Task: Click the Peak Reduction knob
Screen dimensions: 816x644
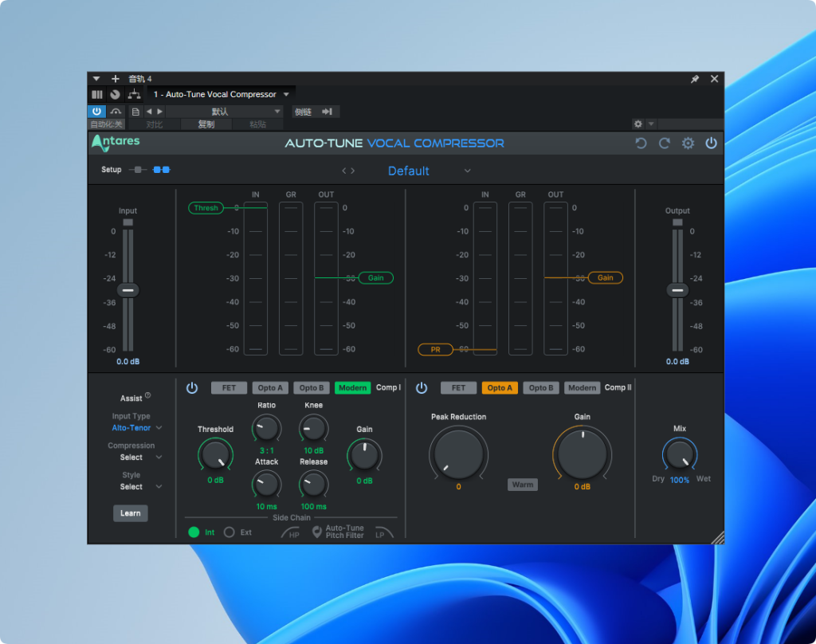Action: pyautogui.click(x=458, y=454)
